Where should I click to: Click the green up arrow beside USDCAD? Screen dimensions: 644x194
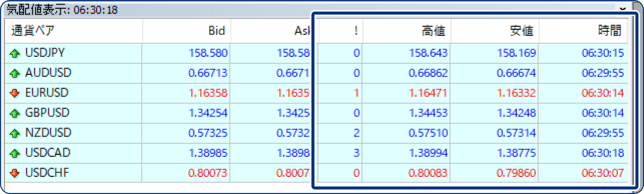point(15,153)
